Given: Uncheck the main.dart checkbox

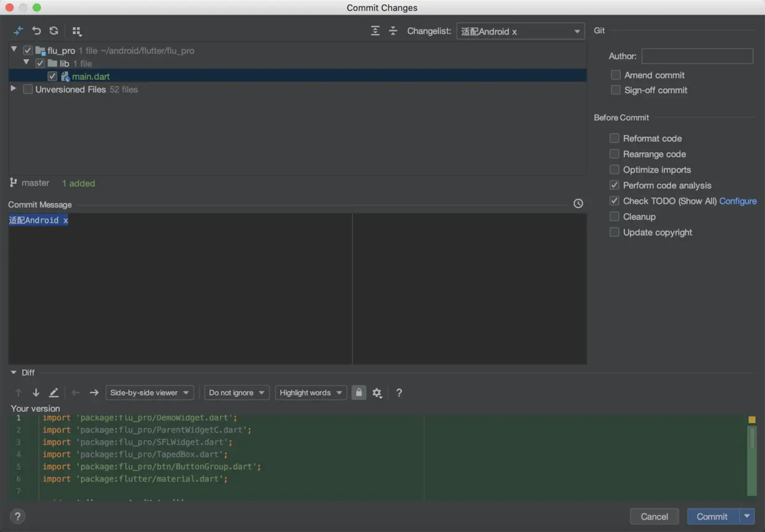Looking at the screenshot, I should pyautogui.click(x=52, y=76).
